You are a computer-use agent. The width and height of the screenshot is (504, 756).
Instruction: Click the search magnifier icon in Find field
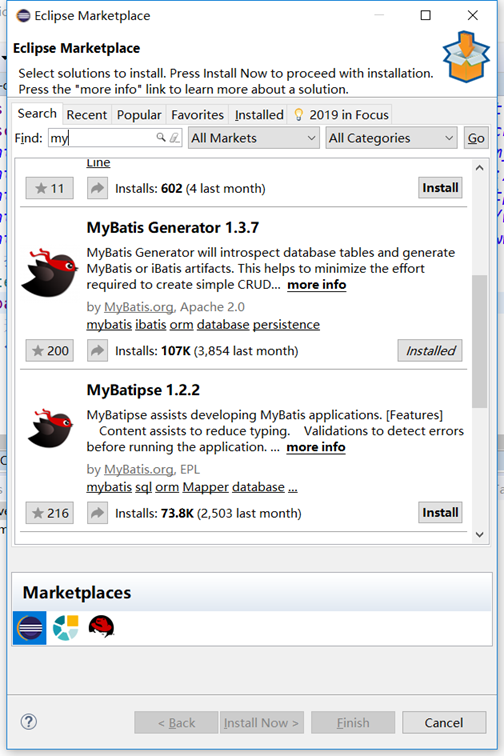point(161,138)
